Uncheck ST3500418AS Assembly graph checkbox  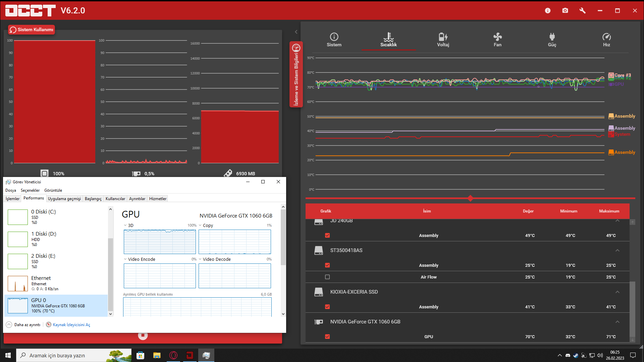(327, 265)
